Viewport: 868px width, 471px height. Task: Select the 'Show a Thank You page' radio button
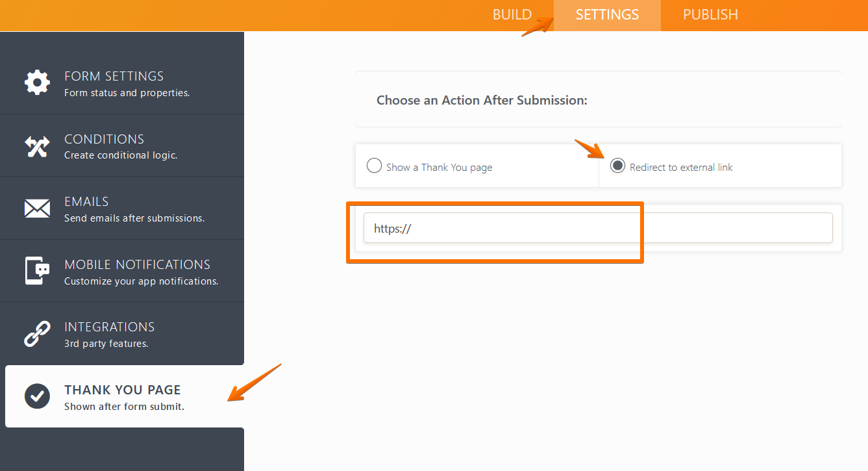coord(374,166)
